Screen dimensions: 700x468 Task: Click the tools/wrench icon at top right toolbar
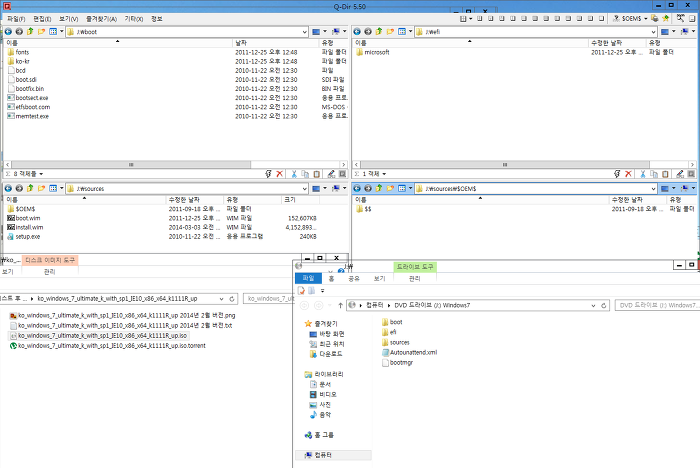[680, 18]
